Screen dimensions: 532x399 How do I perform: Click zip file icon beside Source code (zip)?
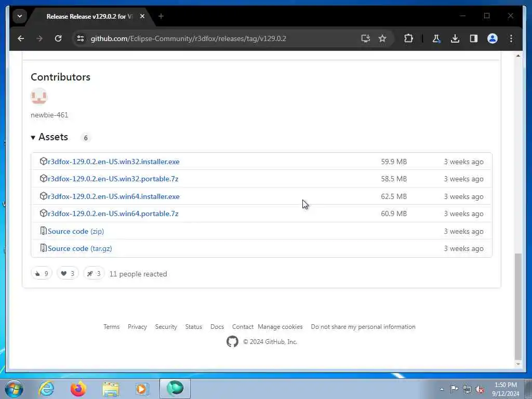coord(43,231)
